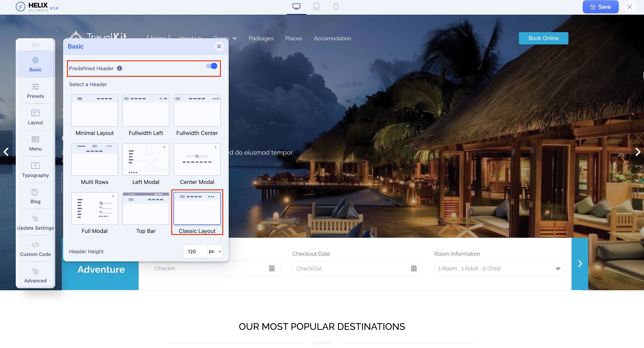Click the CheckIn calendar icon
The image size is (644, 348).
pyautogui.click(x=272, y=268)
